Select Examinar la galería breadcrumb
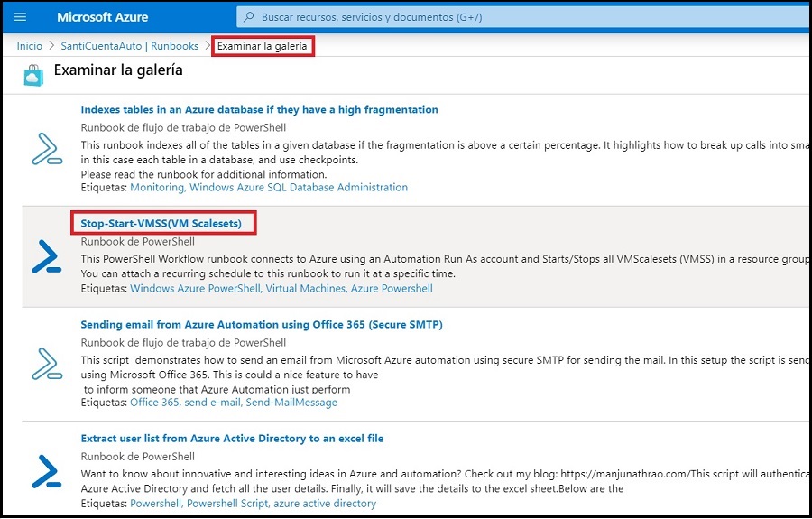The image size is (812, 519). (262, 45)
